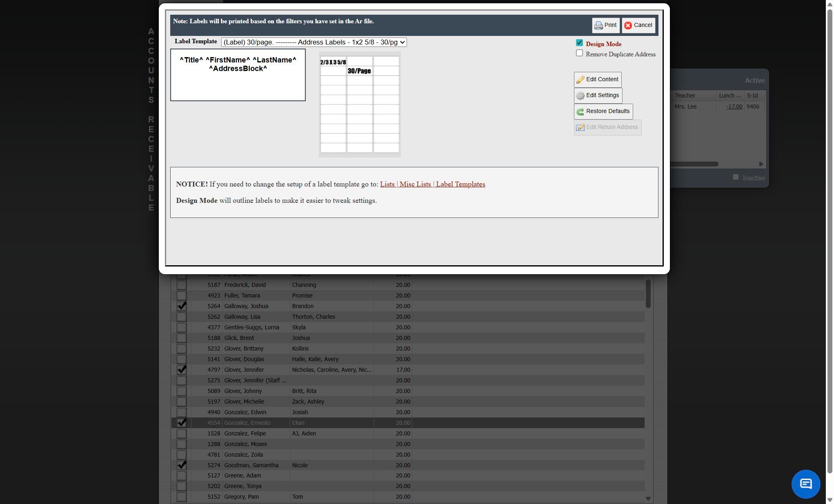Image resolution: width=834 pixels, height=504 pixels.
Task: Click the Edit Return Address notepad icon
Action: pyautogui.click(x=580, y=127)
